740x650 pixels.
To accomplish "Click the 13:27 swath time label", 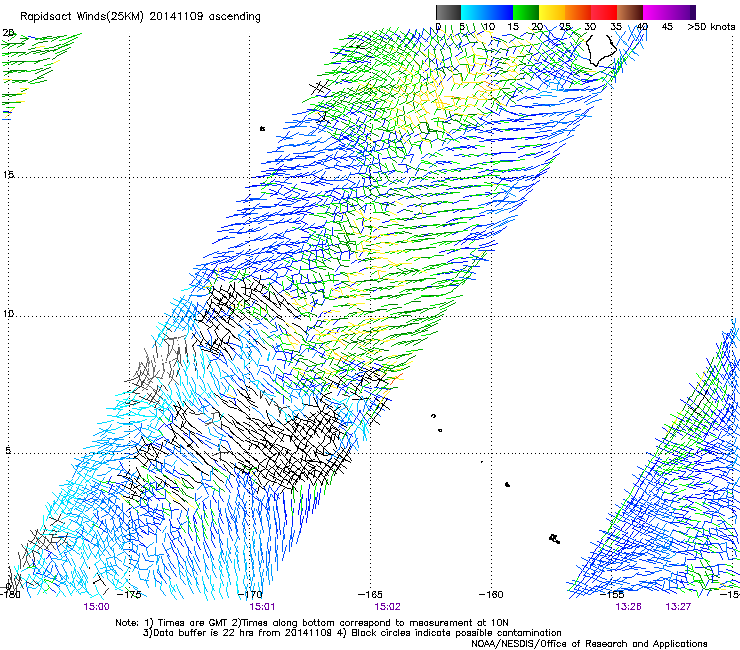I will click(x=678, y=607).
